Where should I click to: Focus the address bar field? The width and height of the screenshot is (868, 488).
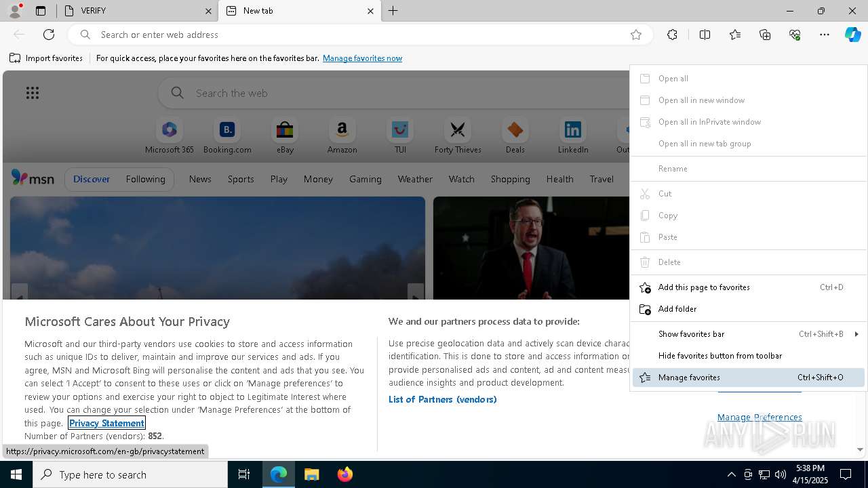359,35
